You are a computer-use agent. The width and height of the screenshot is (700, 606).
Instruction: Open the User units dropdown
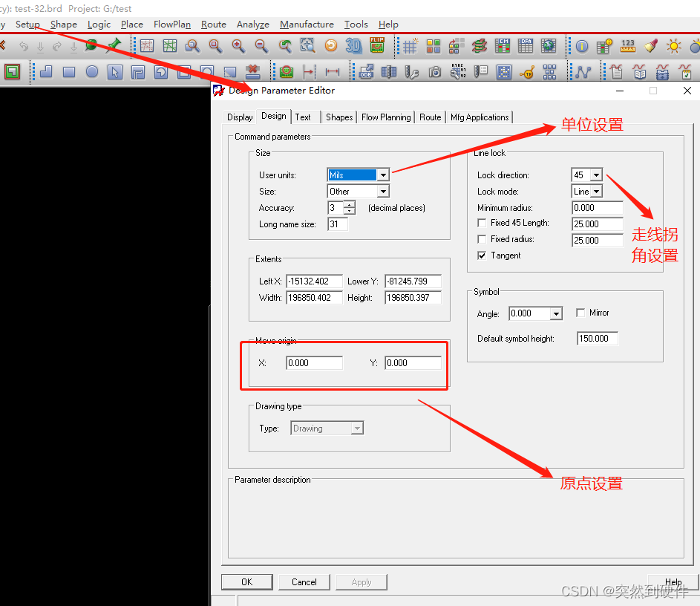coord(383,175)
